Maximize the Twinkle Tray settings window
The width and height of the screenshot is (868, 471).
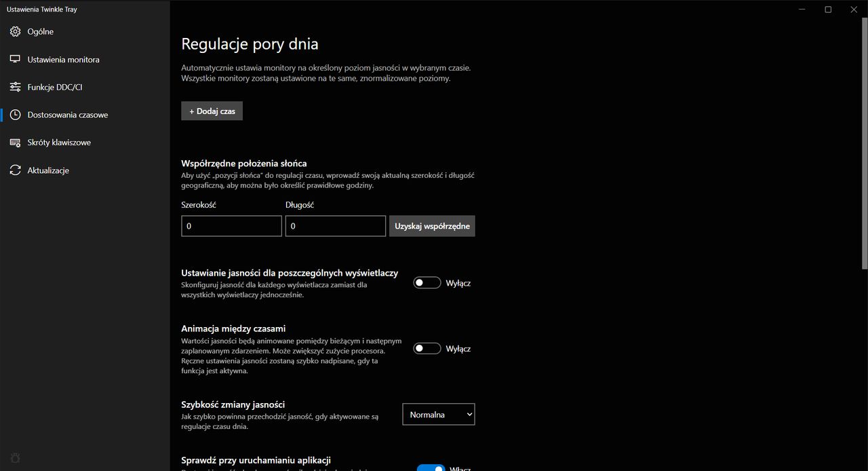tap(828, 10)
